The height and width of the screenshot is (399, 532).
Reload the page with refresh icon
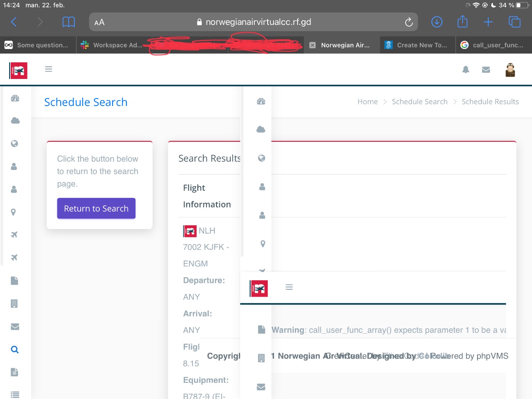point(409,22)
